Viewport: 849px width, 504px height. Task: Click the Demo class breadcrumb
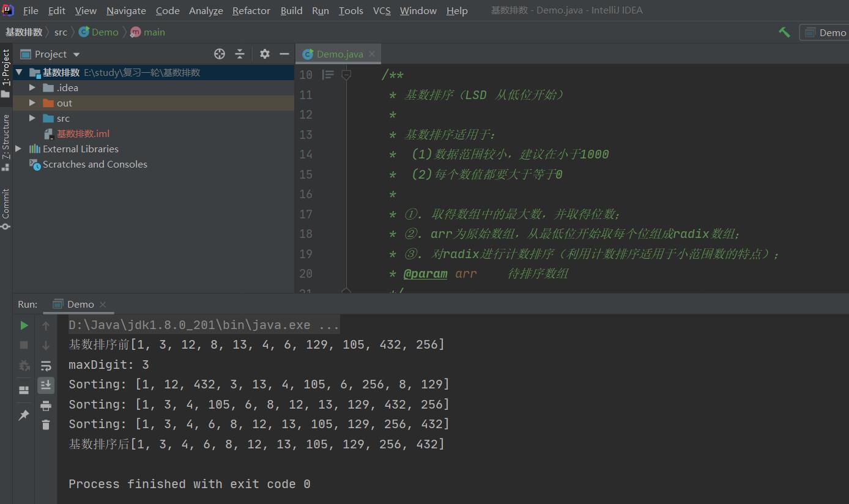click(99, 32)
